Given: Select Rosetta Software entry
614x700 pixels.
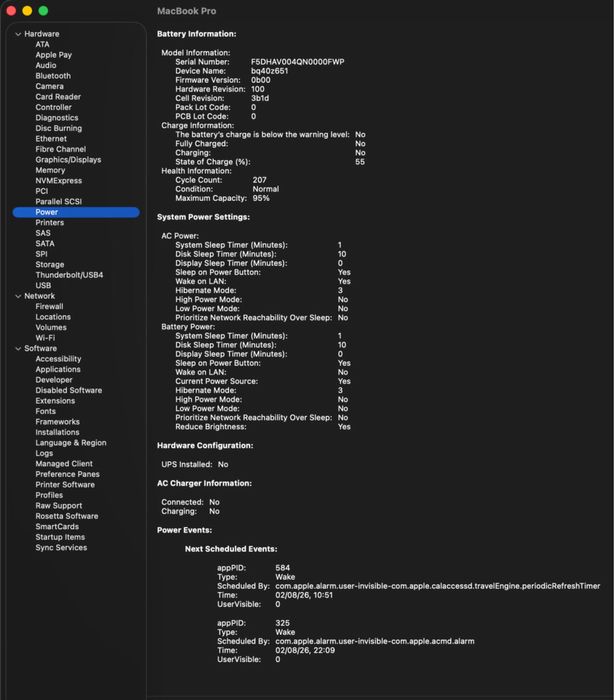Looking at the screenshot, I should click(67, 516).
